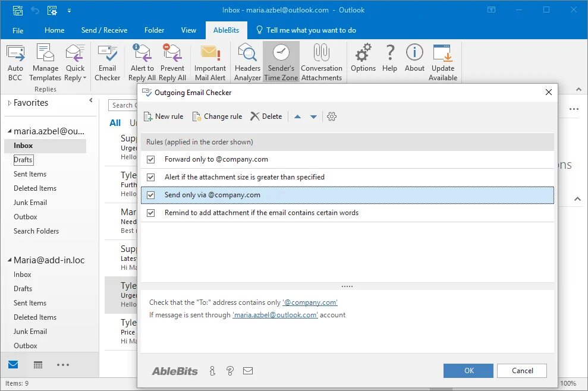
Task: Switch to Send / Receive tab
Action: click(104, 30)
